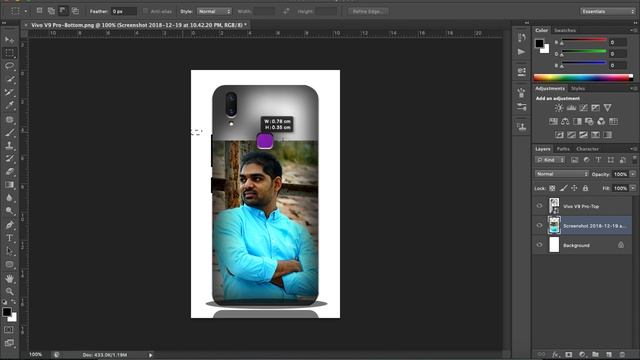
Task: Open the Opacity slider arrow
Action: 633,174
